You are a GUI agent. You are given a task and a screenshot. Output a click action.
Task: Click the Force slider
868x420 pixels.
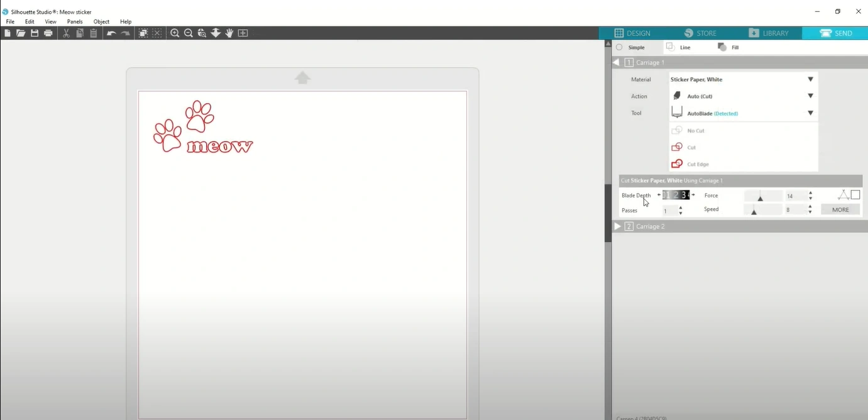tap(762, 196)
